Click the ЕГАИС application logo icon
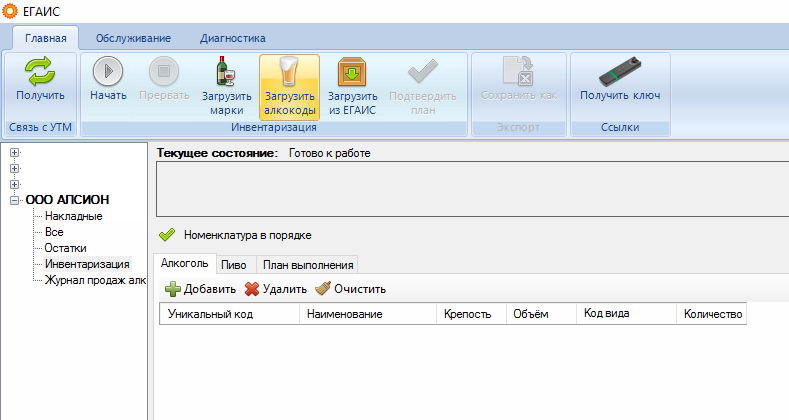 (10, 11)
